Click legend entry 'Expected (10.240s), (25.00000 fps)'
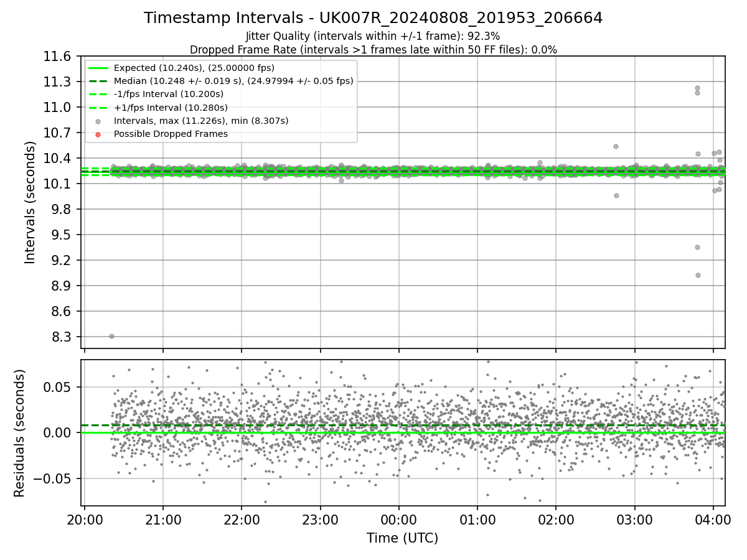The height and width of the screenshot is (560, 747). 194,68
